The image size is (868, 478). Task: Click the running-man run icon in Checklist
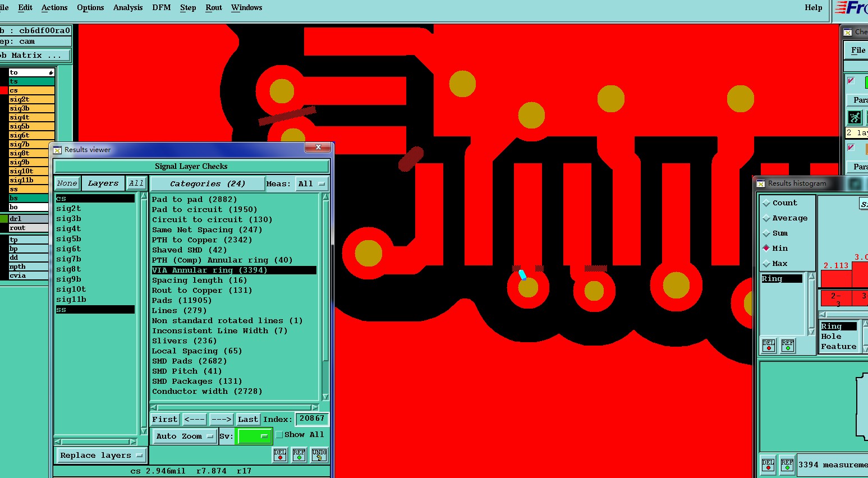(x=855, y=117)
